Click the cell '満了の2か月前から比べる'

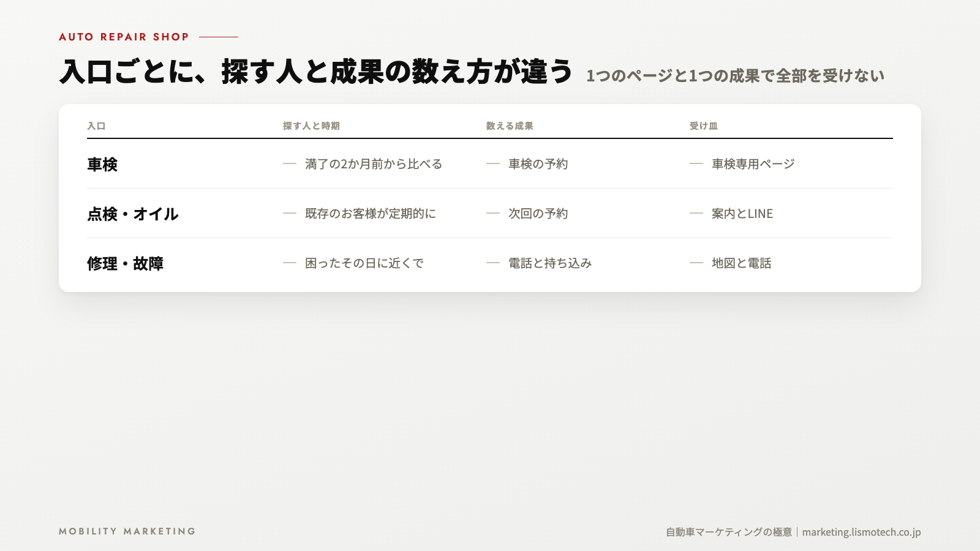(374, 164)
